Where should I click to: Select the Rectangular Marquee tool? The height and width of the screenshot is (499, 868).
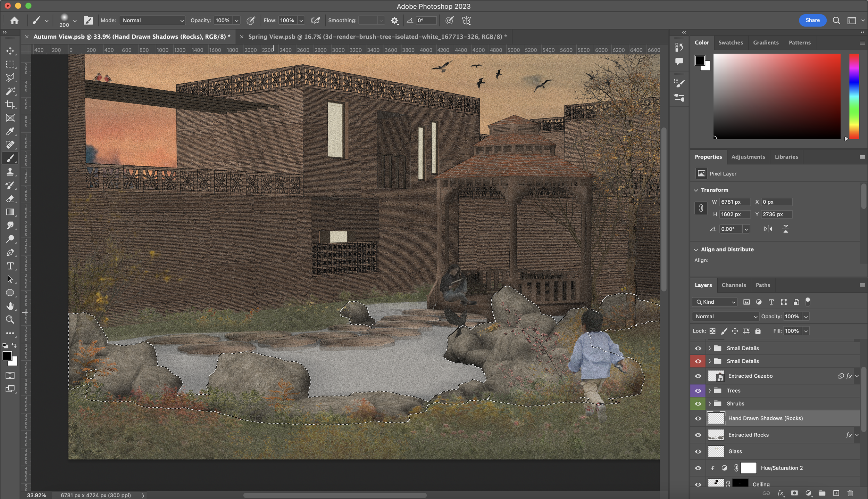point(10,64)
